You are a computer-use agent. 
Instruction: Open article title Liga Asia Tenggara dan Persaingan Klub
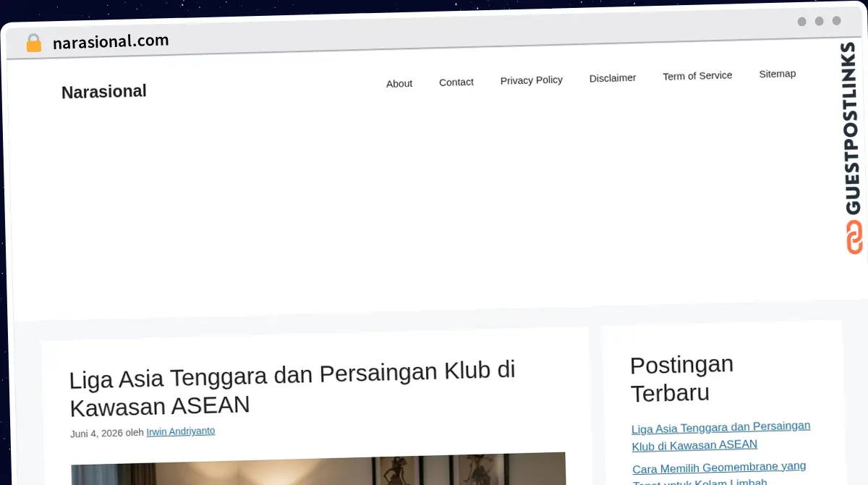pyautogui.click(x=292, y=389)
